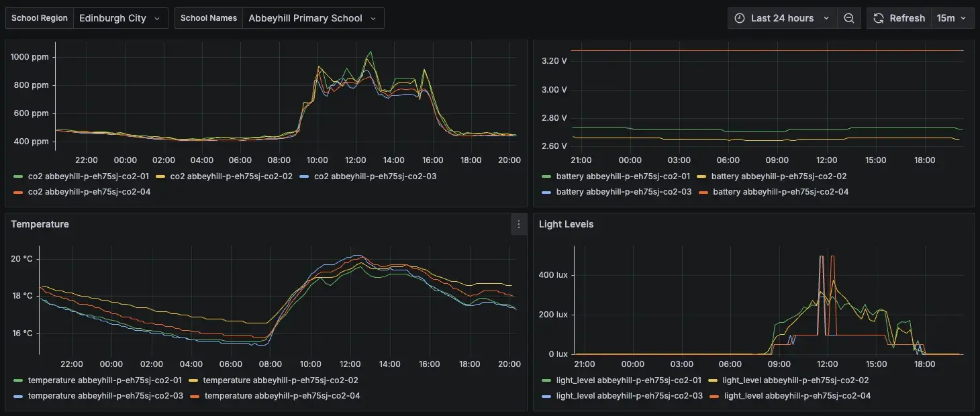Click yellow color swatch for battery co2-02 series
Image resolution: width=980 pixels, height=416 pixels.
pos(701,176)
